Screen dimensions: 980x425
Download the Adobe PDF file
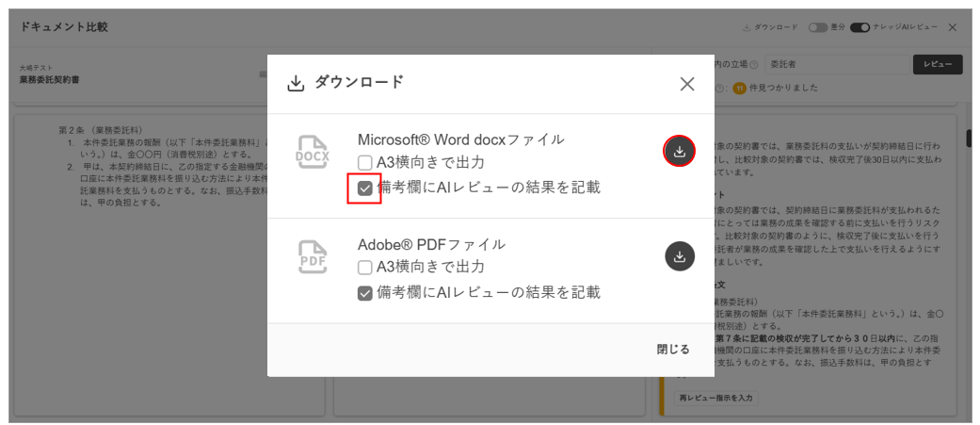tap(680, 255)
